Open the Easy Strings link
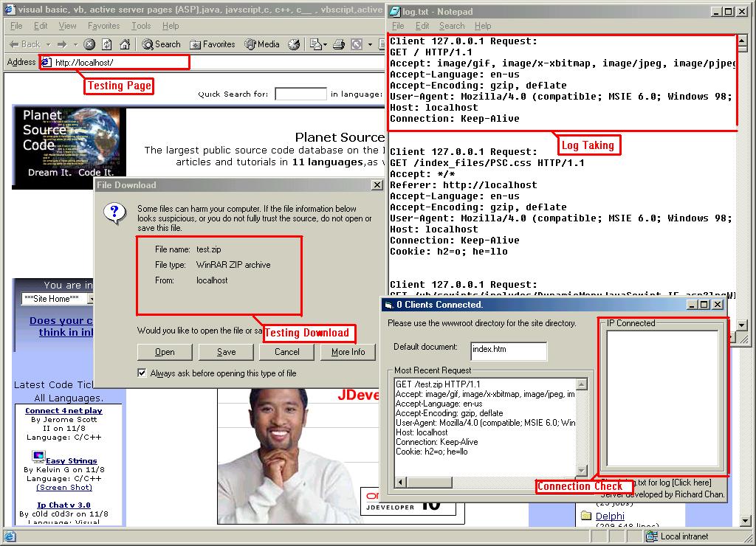The width and height of the screenshot is (756, 546). (x=71, y=460)
